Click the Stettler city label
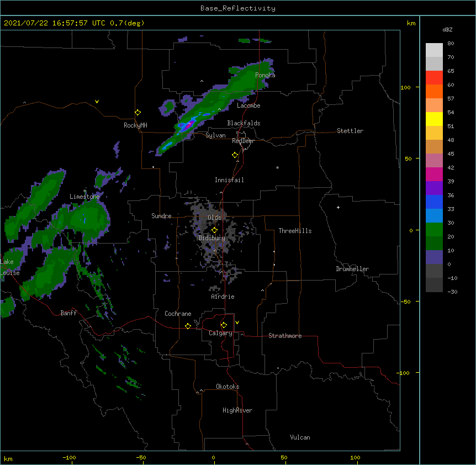 [x=350, y=131]
